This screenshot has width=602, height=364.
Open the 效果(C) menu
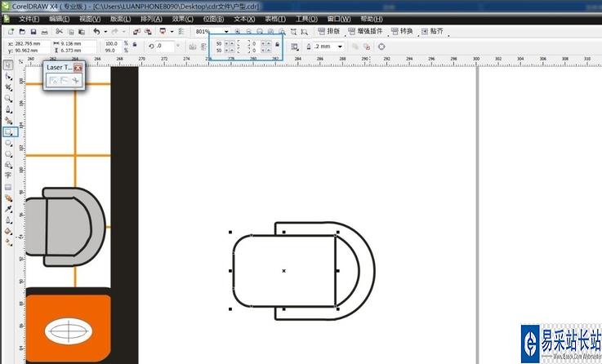182,18
